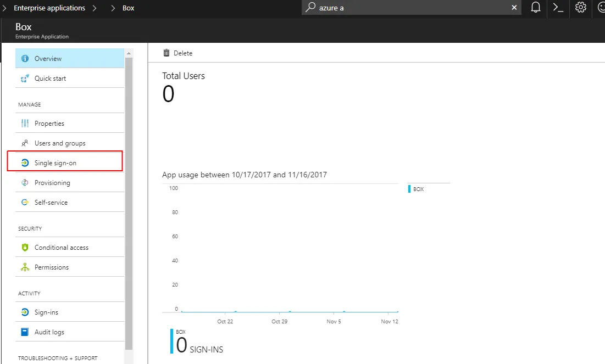
Task: Click the 'App usage between 10/17/2017 and 11/16/2017' title
Action: (244, 175)
